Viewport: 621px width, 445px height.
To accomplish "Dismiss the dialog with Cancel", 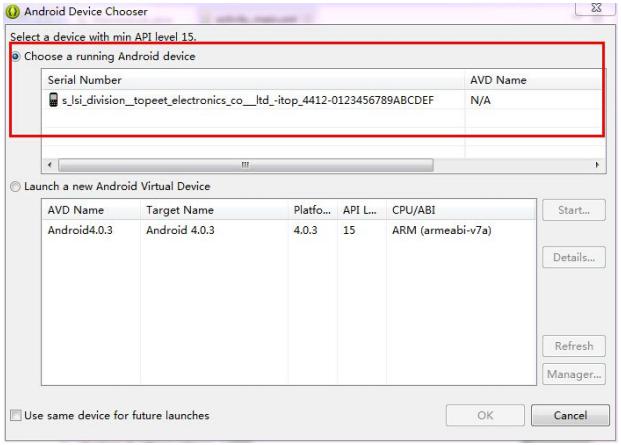I will pyautogui.click(x=570, y=415).
